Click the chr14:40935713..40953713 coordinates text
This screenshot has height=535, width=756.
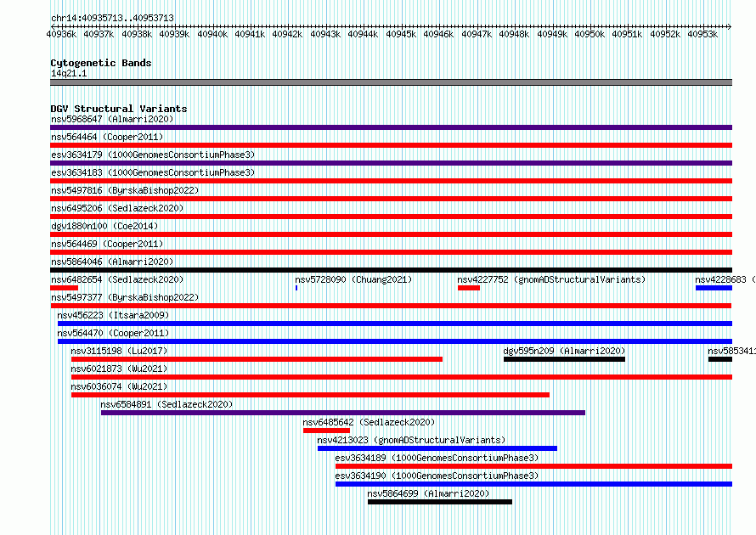[x=112, y=18]
